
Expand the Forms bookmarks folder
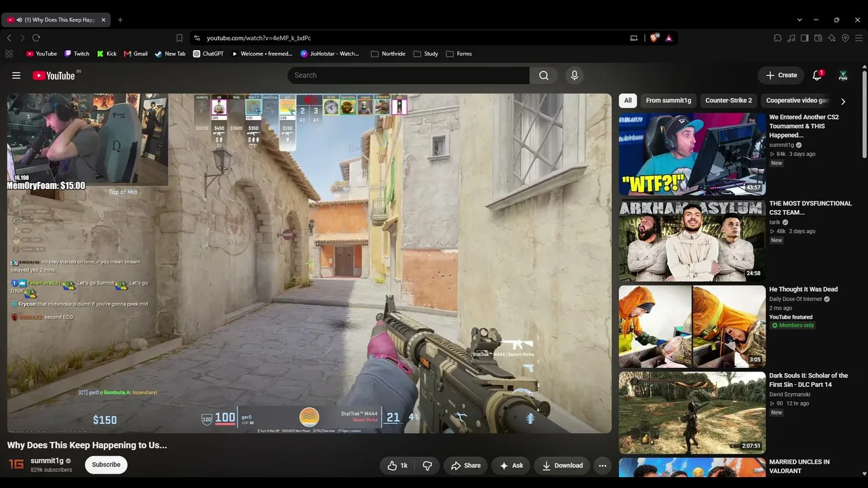click(459, 54)
